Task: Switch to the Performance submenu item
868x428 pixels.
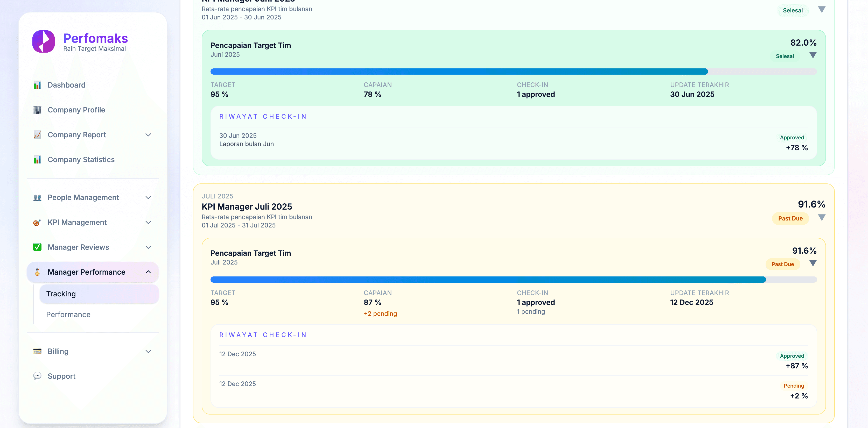Action: coord(68,315)
